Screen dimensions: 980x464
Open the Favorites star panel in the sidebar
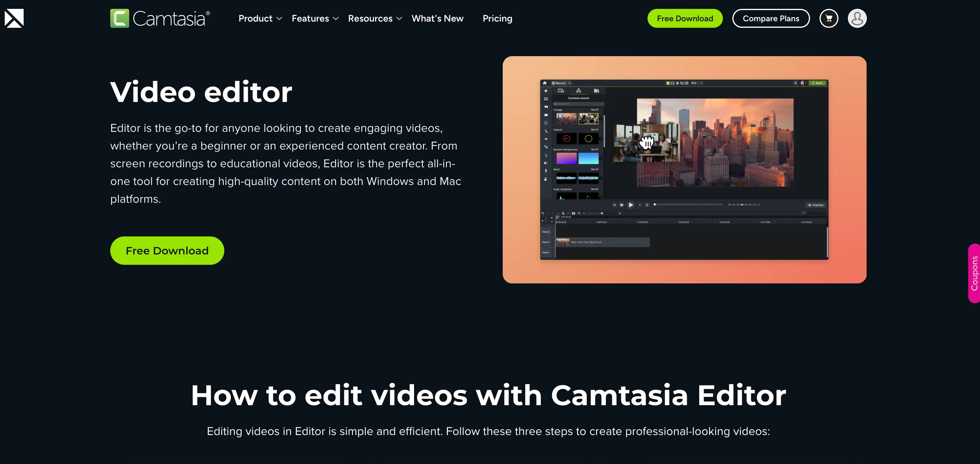coord(546,91)
